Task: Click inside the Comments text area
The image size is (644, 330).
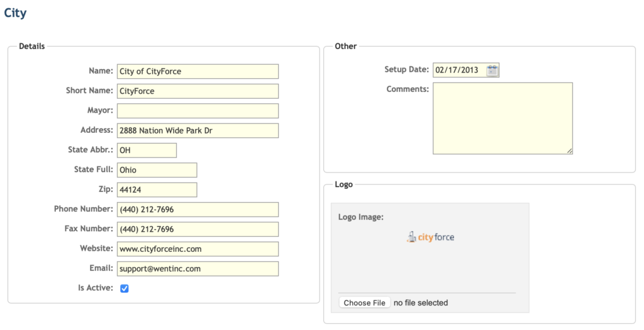Action: click(502, 118)
